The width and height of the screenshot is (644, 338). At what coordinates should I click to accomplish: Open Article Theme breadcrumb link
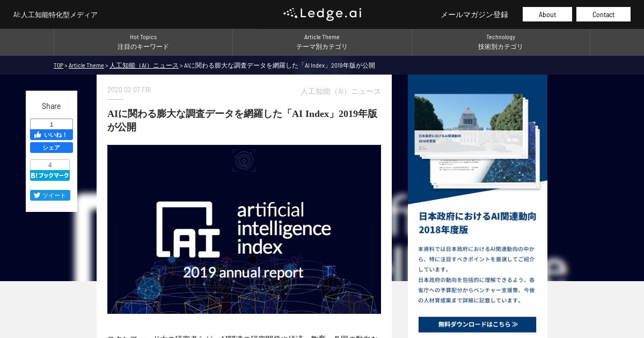86,65
